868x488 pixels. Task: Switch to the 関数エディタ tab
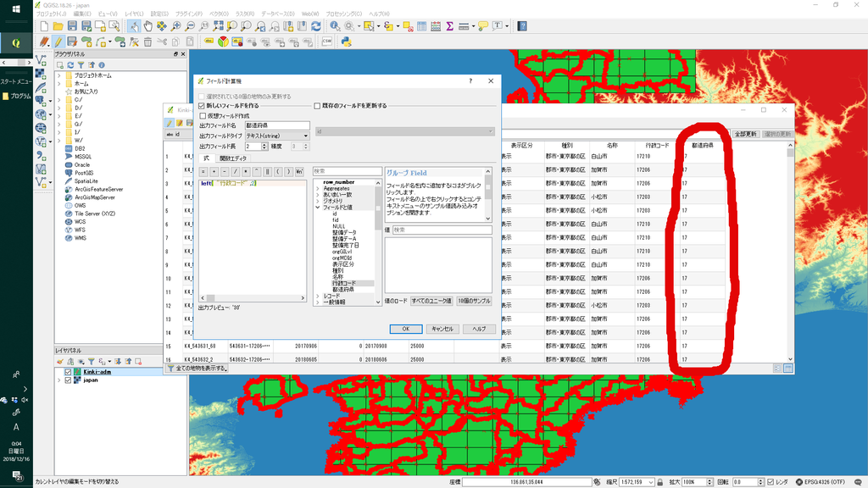(233, 158)
